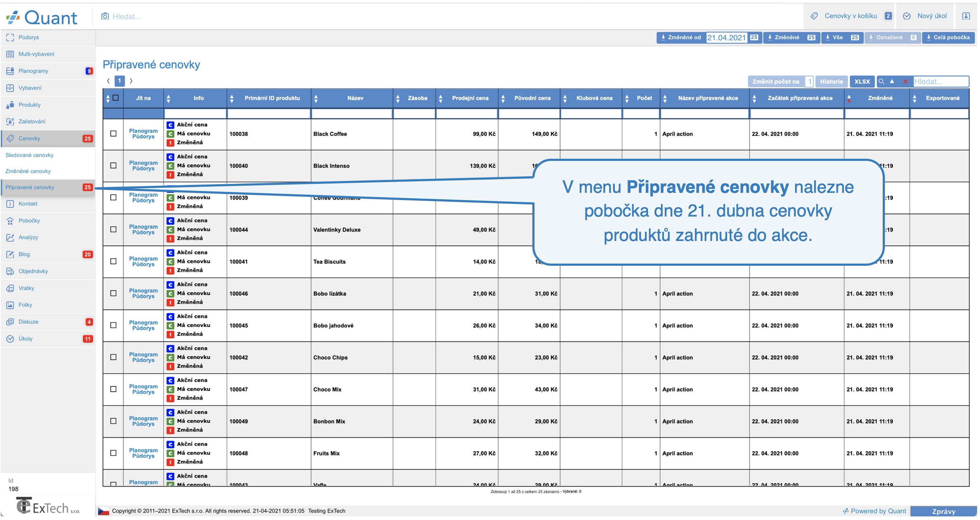The width and height of the screenshot is (980, 520).
Task: Select Připravené cenovky menu item
Action: [x=48, y=187]
